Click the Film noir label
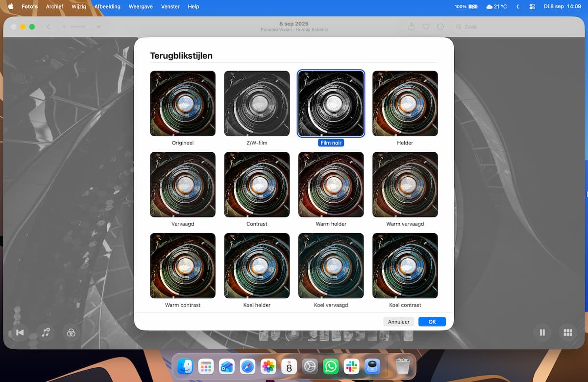588x382 pixels. click(x=331, y=143)
